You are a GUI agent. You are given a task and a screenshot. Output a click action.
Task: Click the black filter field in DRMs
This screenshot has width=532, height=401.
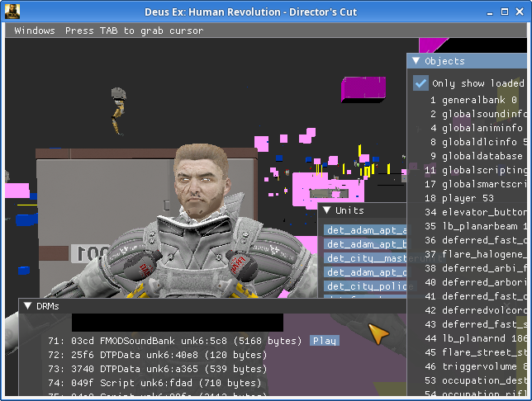coord(177,323)
